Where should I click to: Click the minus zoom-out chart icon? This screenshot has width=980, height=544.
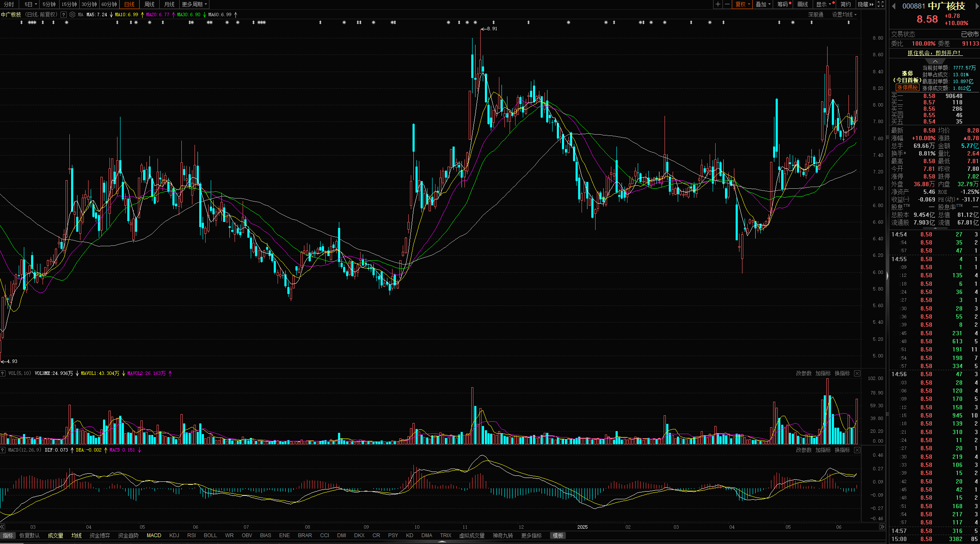[727, 4]
